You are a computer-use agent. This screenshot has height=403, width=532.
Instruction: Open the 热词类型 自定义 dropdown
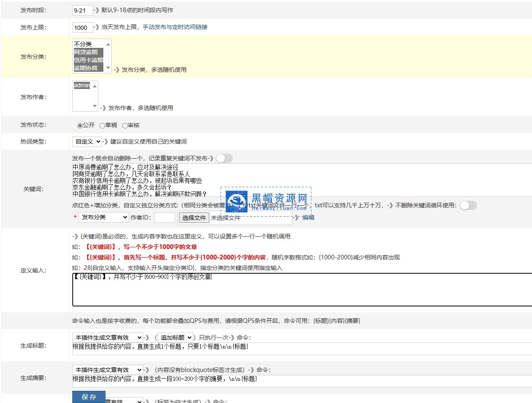tap(87, 141)
